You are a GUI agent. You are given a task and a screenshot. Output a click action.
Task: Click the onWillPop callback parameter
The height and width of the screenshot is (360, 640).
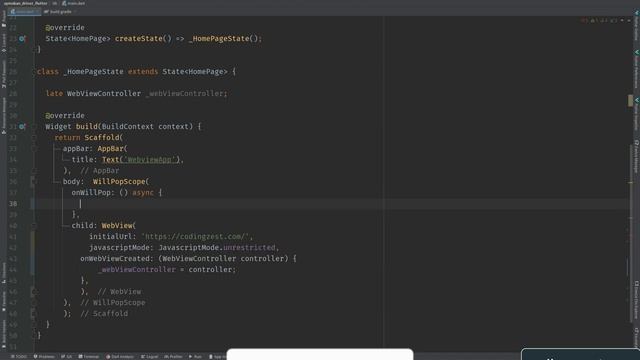tap(91, 193)
